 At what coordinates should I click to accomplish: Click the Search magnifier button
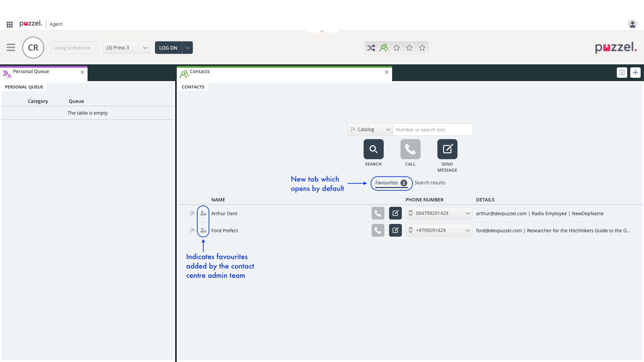point(373,149)
